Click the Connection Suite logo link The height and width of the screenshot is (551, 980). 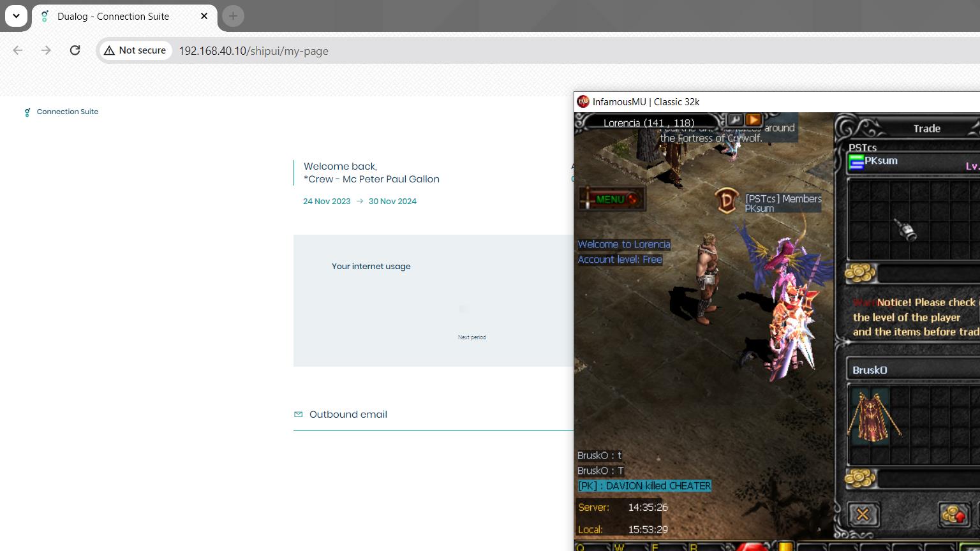coord(61,112)
